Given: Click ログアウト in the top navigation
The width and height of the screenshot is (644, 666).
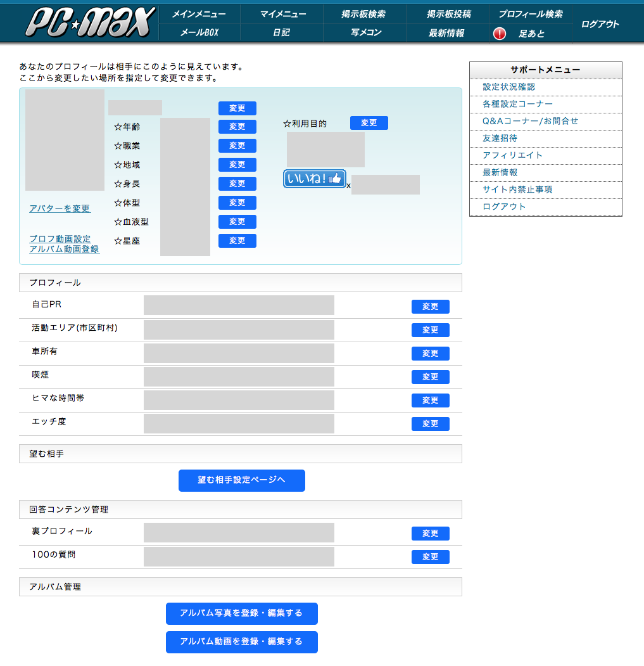Looking at the screenshot, I should pos(600,24).
